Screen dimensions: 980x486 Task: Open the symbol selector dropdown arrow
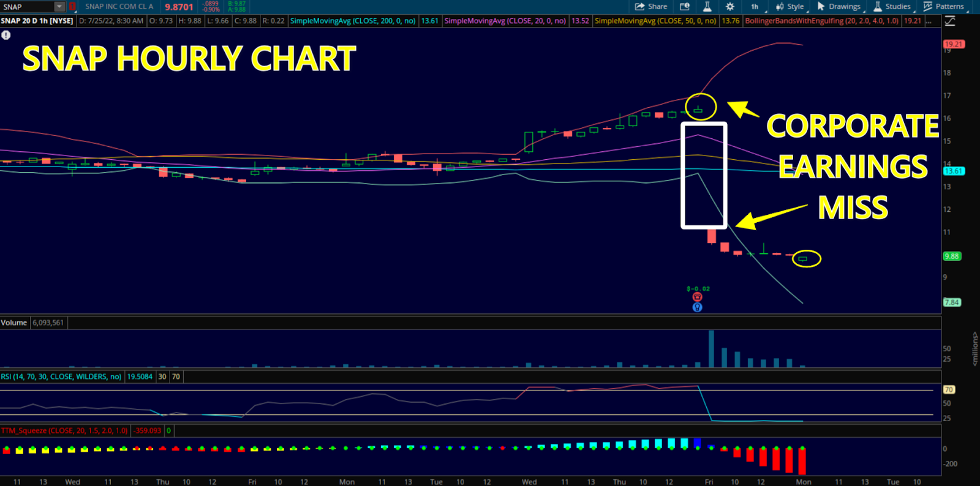point(59,7)
